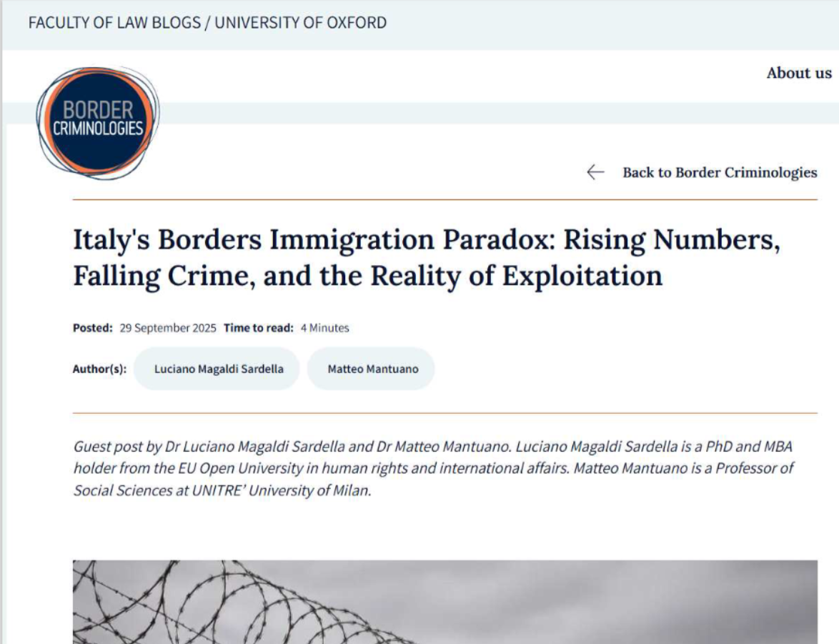
Task: Click the article title heading
Action: pos(427,257)
